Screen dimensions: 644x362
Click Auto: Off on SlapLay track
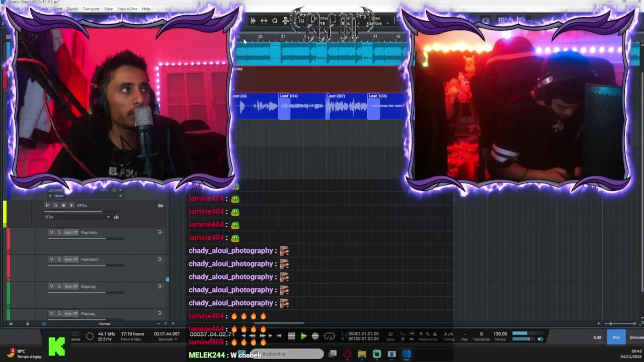(71, 286)
